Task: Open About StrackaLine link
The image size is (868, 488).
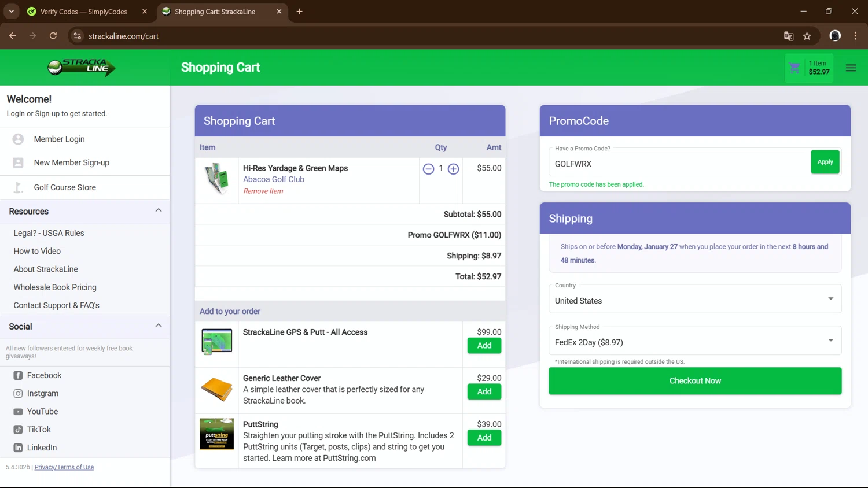Action: (x=46, y=269)
